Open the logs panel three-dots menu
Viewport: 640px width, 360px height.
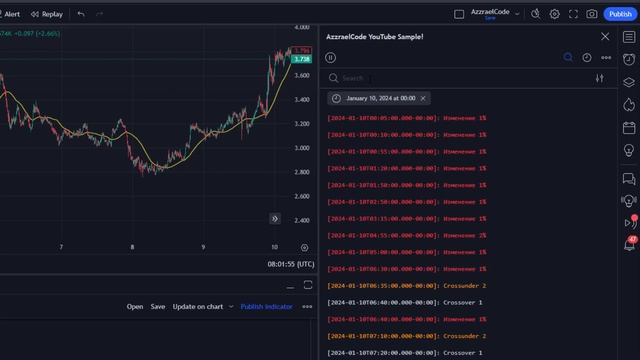(x=606, y=58)
